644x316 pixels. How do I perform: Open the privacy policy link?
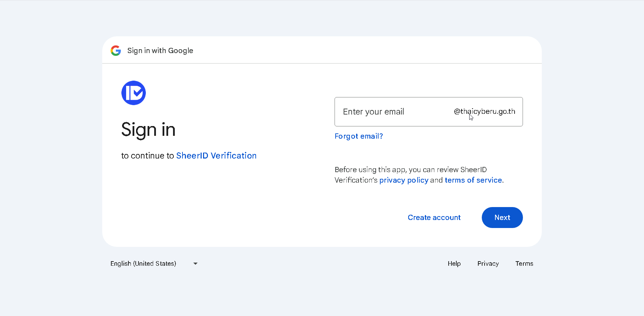click(x=404, y=180)
